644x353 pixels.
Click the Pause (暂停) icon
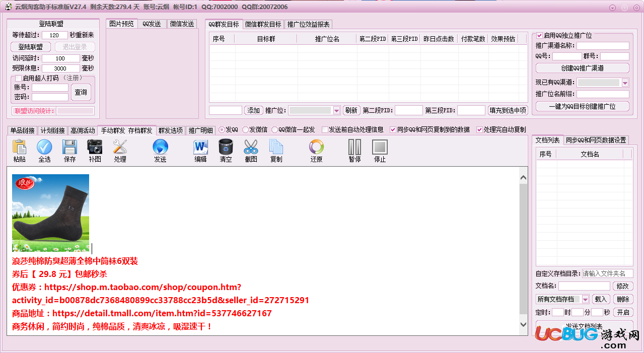[354, 147]
